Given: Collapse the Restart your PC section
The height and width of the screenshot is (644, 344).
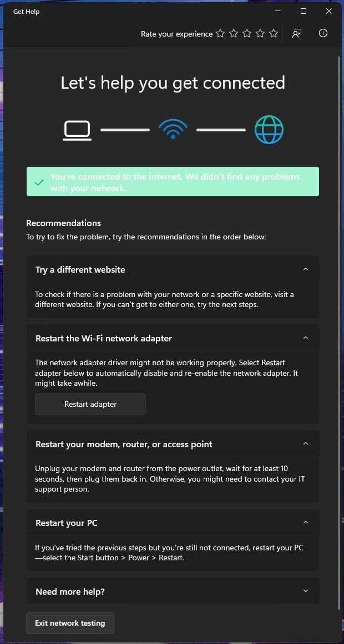Looking at the screenshot, I should coord(305,522).
